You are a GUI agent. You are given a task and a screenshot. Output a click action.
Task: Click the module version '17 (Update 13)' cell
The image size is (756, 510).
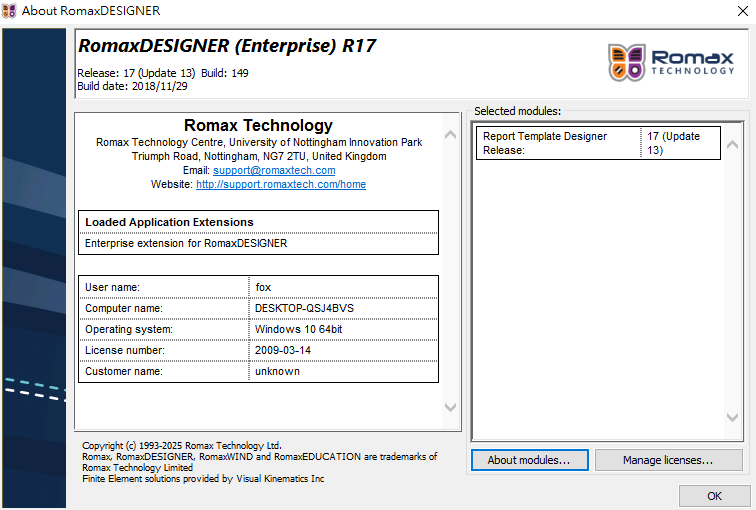[x=678, y=143]
